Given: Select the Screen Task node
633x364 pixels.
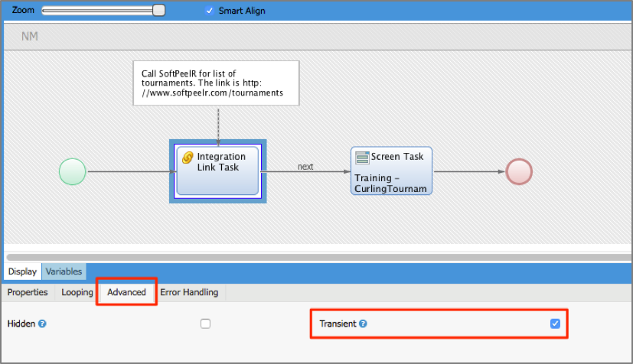Looking at the screenshot, I should [x=392, y=171].
